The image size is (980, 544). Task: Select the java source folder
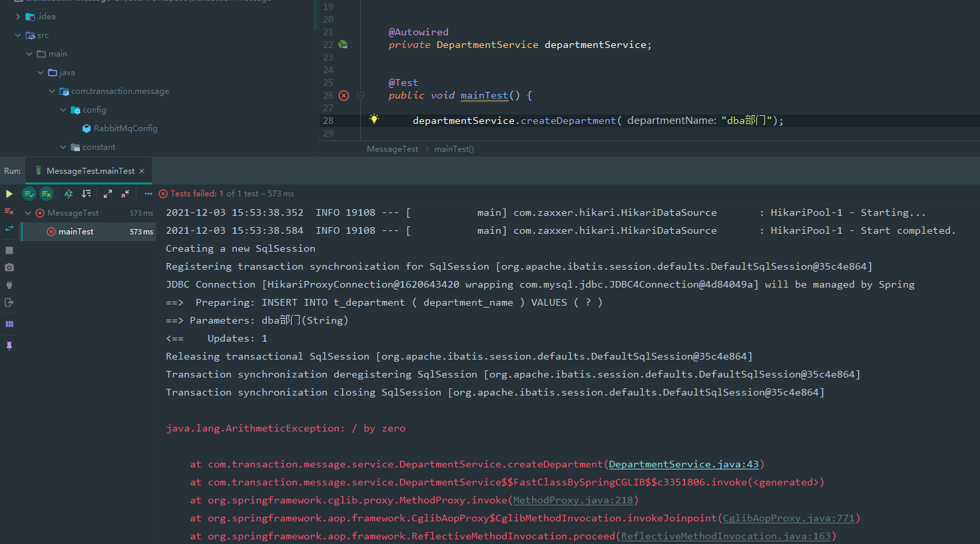[67, 73]
